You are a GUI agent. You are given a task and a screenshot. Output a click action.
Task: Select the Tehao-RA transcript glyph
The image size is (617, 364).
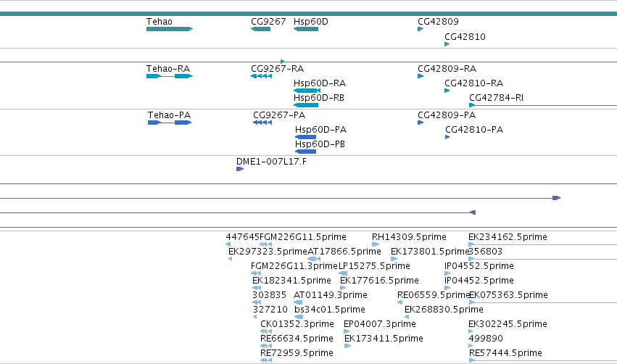pos(170,76)
